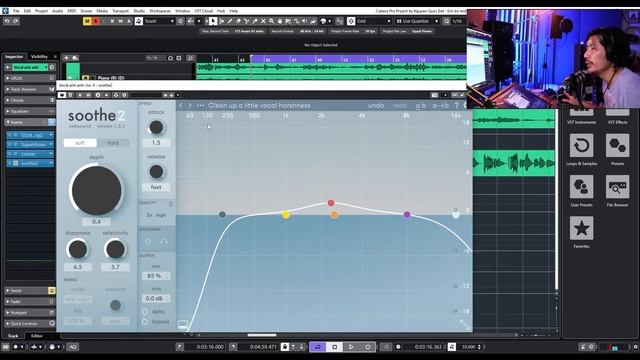640x360 pixels.
Task: Open the Workspaces menu
Action: [160, 11]
